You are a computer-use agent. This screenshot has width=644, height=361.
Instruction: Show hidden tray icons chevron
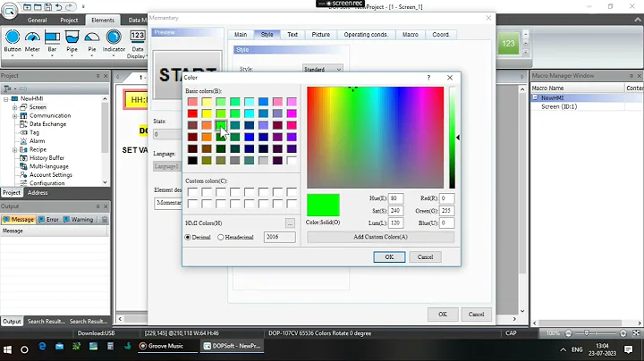click(563, 349)
